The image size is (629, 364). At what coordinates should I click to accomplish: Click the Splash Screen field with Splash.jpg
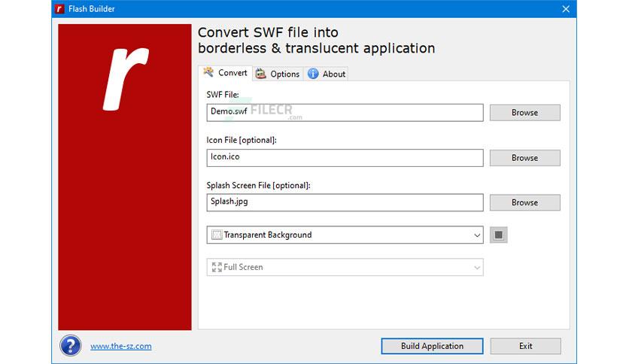(x=345, y=202)
